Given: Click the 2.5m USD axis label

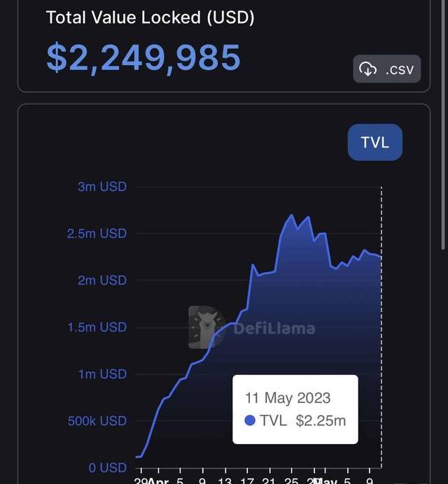Looking at the screenshot, I should pyautogui.click(x=97, y=234).
